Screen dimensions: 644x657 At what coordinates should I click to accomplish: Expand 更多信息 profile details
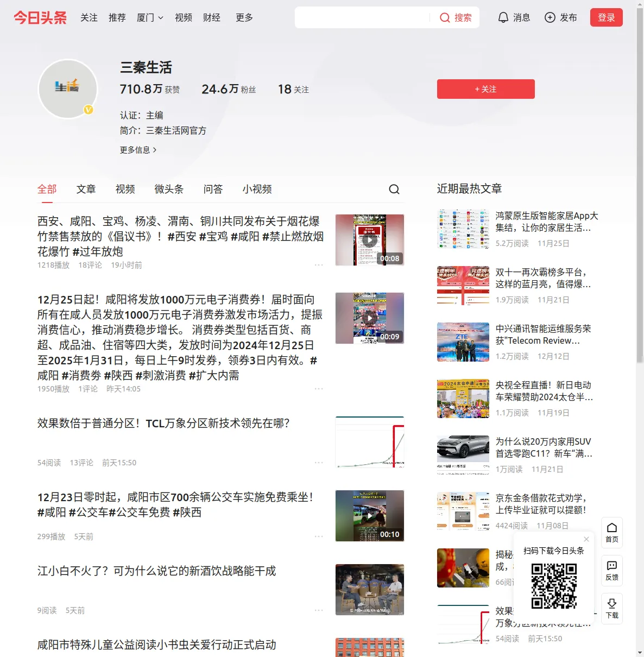point(138,150)
